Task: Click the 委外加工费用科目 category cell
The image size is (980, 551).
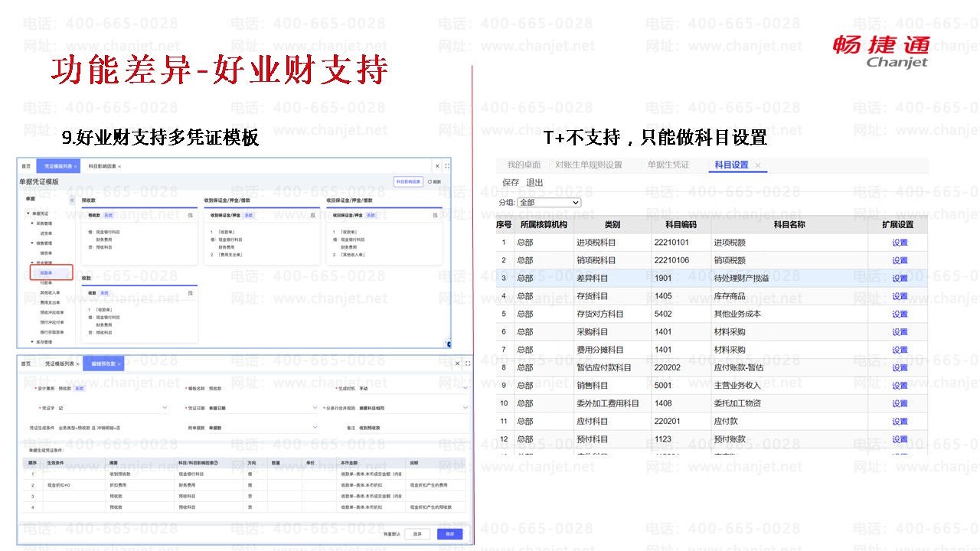Action: pyautogui.click(x=612, y=403)
